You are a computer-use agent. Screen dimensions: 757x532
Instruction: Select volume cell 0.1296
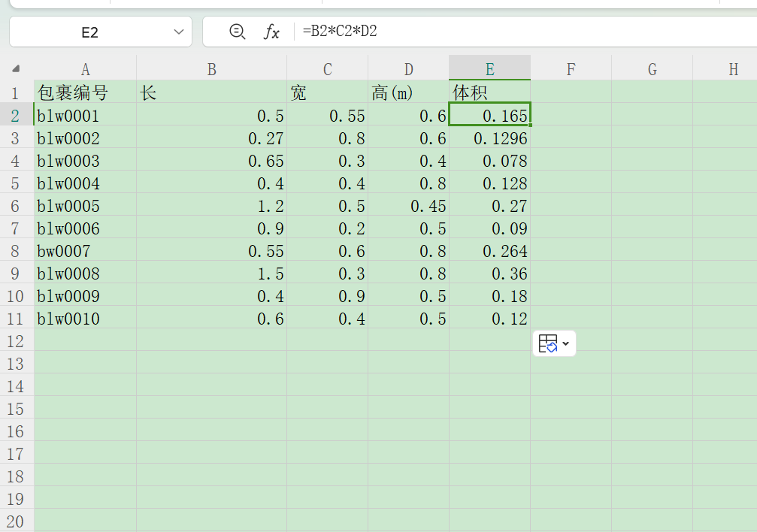[489, 137]
